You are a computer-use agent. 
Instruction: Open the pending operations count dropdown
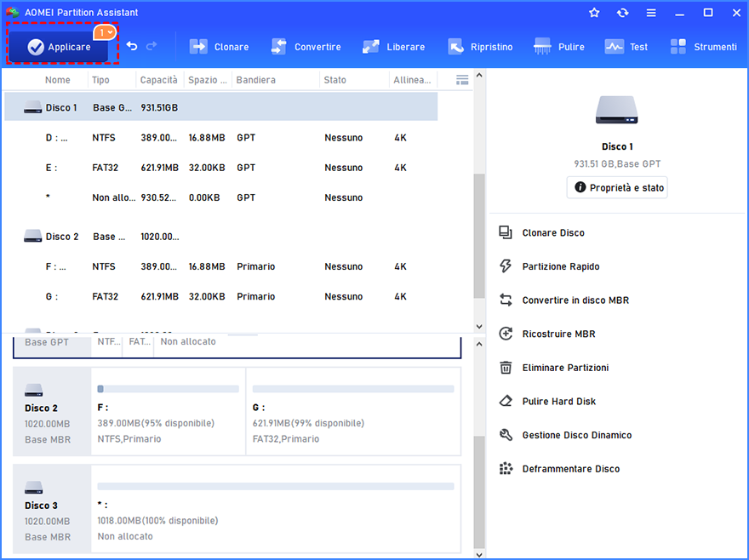(105, 32)
